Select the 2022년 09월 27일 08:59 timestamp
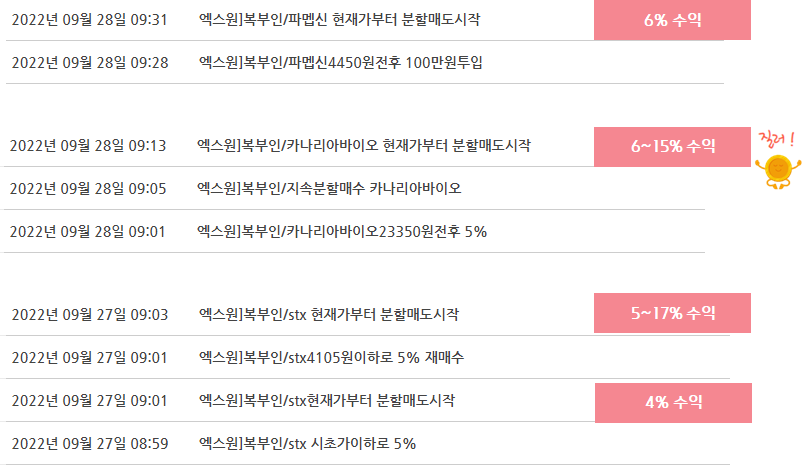The width and height of the screenshot is (810, 469). pyautogui.click(x=90, y=443)
